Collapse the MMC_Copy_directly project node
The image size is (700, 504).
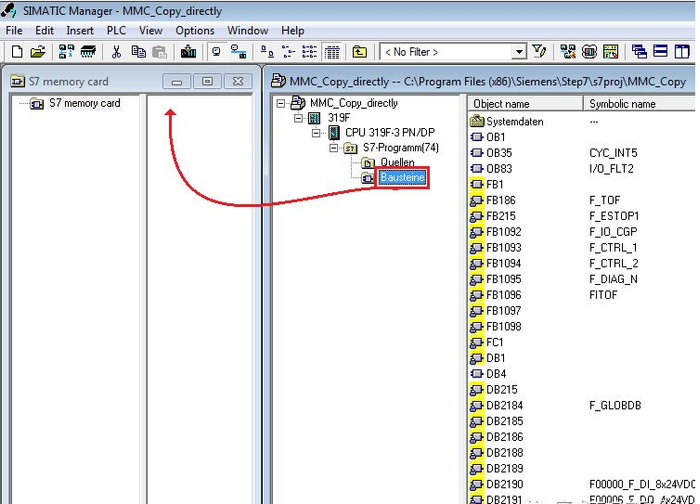(x=282, y=103)
